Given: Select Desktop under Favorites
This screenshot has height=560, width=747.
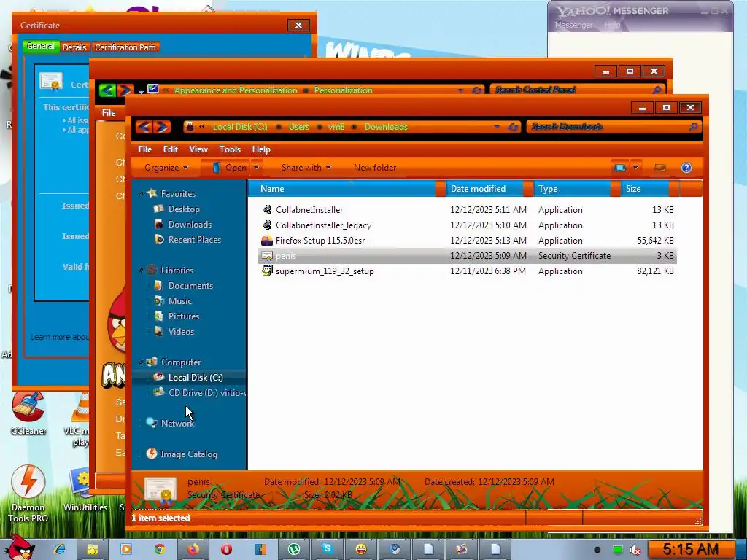Looking at the screenshot, I should click(184, 209).
